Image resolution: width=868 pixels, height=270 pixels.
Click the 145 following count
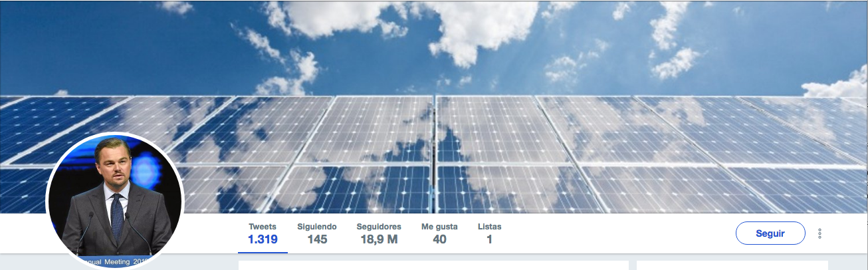tap(317, 239)
